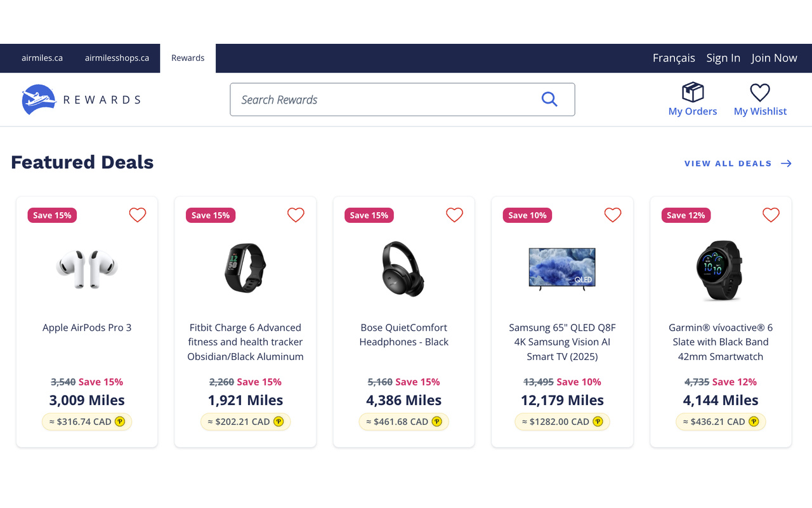The image size is (812, 508).
Task: Open My Orders box icon
Action: (x=693, y=93)
